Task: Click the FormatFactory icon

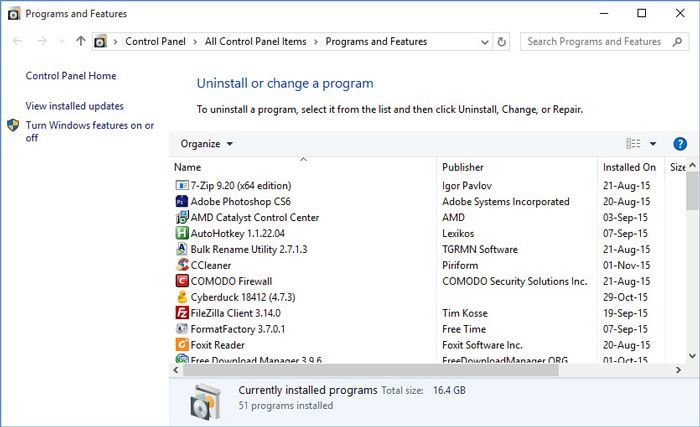Action: pos(182,329)
